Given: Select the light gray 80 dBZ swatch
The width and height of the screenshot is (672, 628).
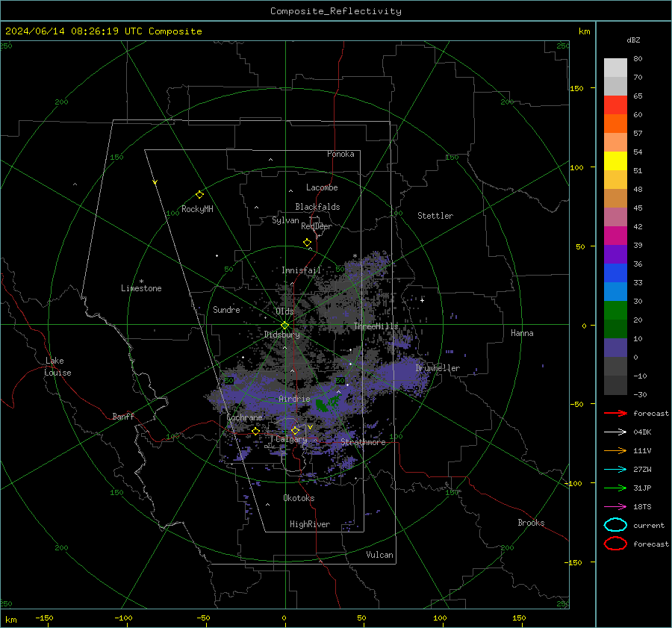Looking at the screenshot, I should (x=615, y=68).
